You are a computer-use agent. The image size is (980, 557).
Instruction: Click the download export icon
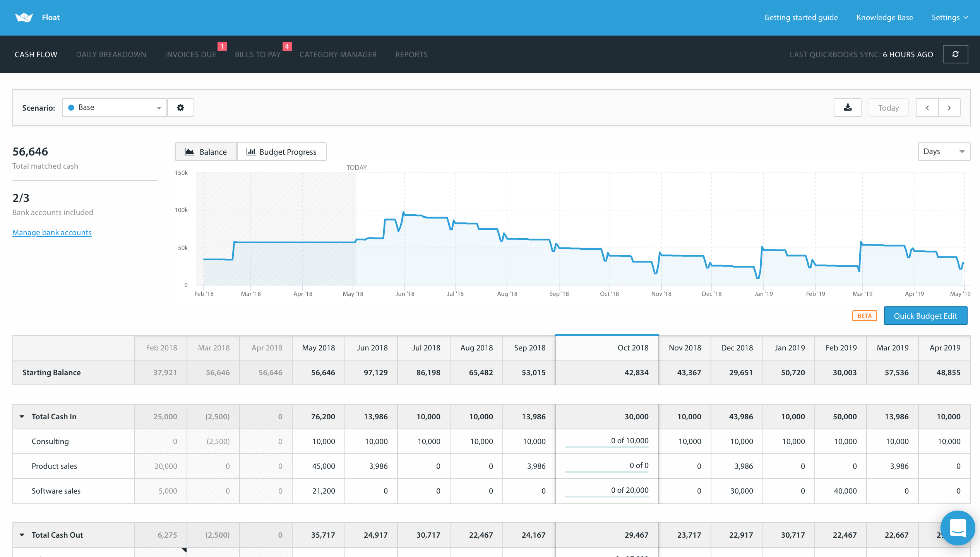pos(847,108)
